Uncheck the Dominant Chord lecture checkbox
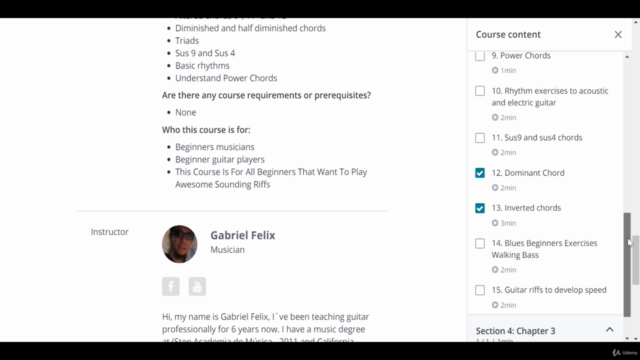The image size is (640, 360). (x=480, y=173)
